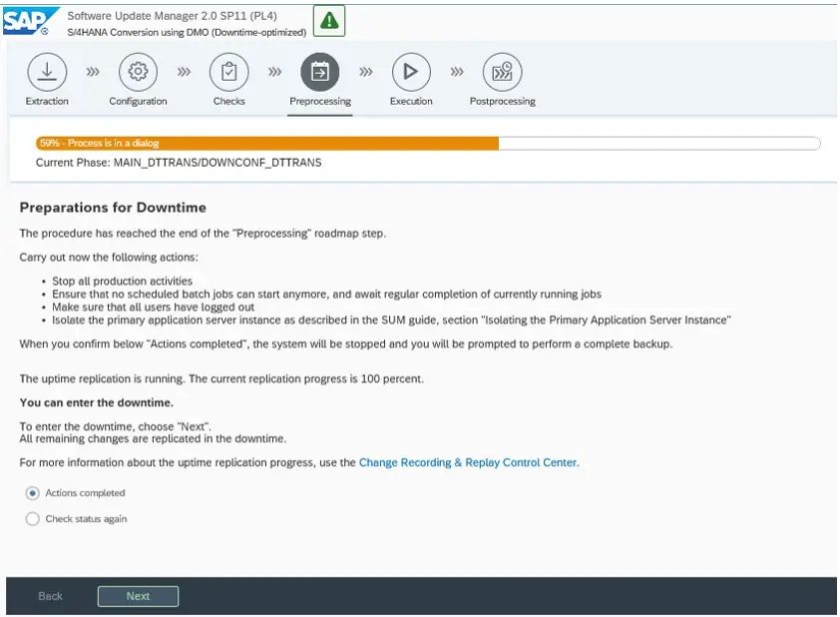This screenshot has height=617, width=840.
Task: Open the green warning triangle alert icon
Action: 329,21
